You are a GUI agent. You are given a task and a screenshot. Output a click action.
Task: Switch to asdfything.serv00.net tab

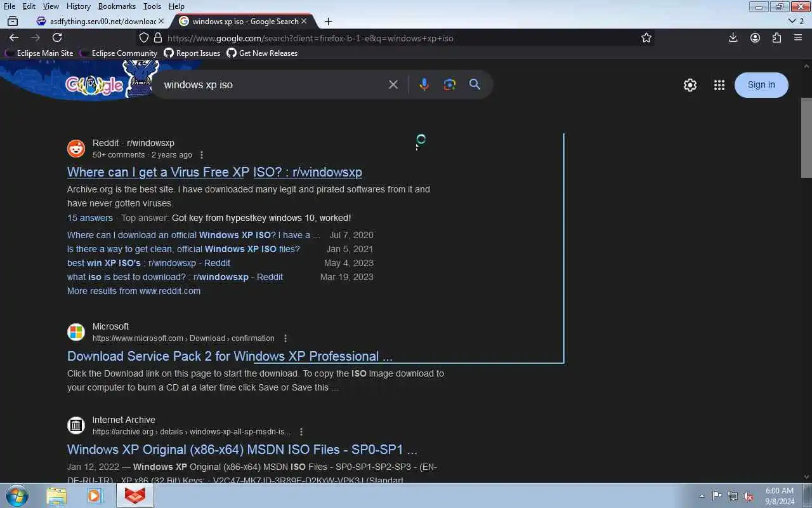(95, 21)
